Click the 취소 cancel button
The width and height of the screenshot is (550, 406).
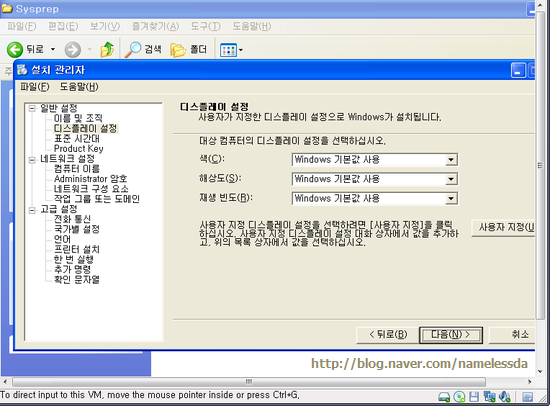pyautogui.click(x=512, y=335)
